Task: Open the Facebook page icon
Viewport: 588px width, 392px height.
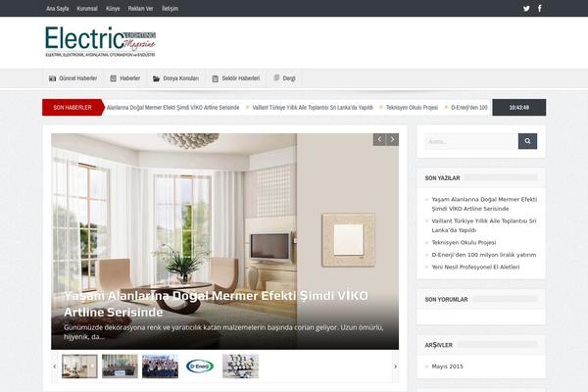Action: click(540, 8)
